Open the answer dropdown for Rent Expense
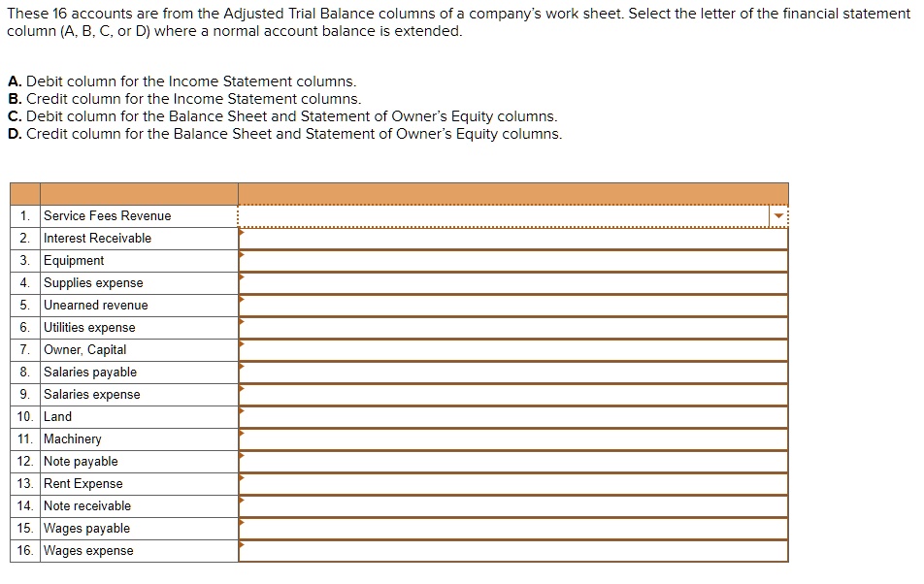 pos(512,483)
